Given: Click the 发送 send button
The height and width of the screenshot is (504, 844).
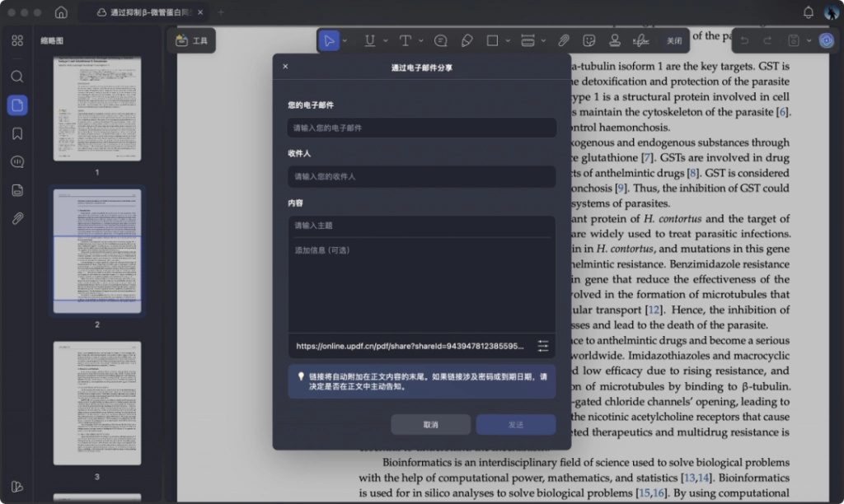Looking at the screenshot, I should coord(516,424).
